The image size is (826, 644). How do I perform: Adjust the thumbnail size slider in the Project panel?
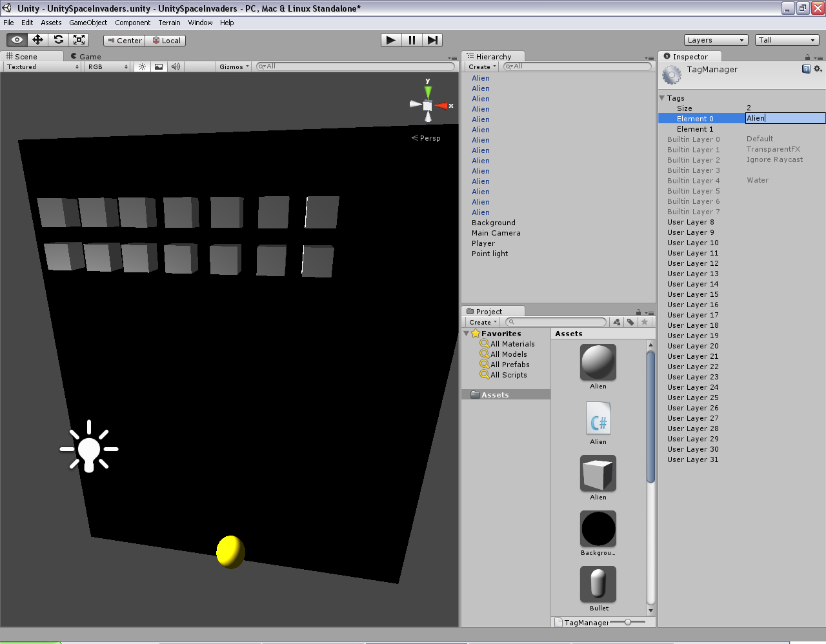point(629,623)
